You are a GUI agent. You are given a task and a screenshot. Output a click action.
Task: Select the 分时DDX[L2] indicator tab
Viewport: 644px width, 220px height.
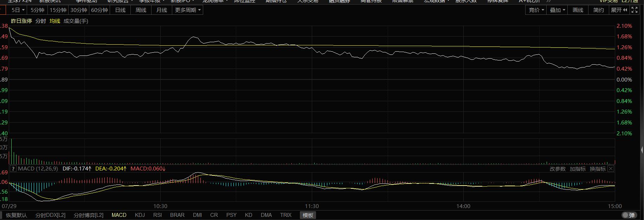coord(50,215)
